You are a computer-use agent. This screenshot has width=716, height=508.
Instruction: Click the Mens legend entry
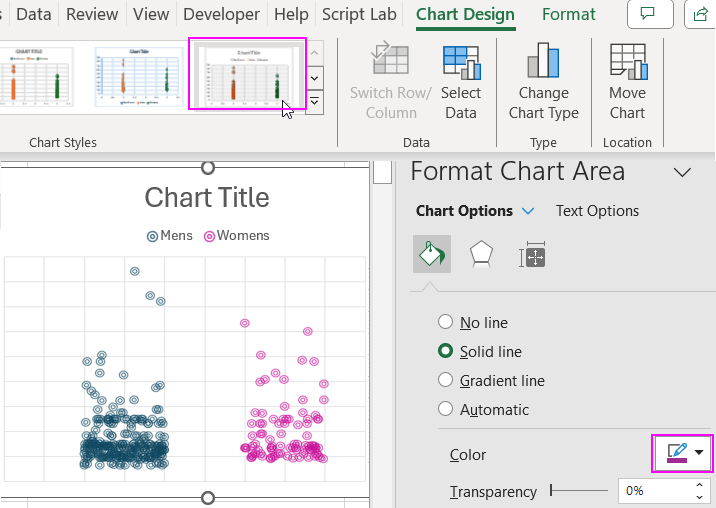click(x=170, y=236)
